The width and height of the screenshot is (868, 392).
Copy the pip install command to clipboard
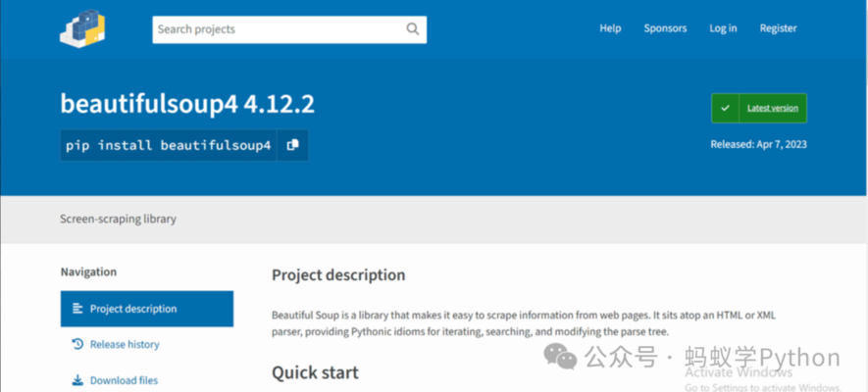292,145
